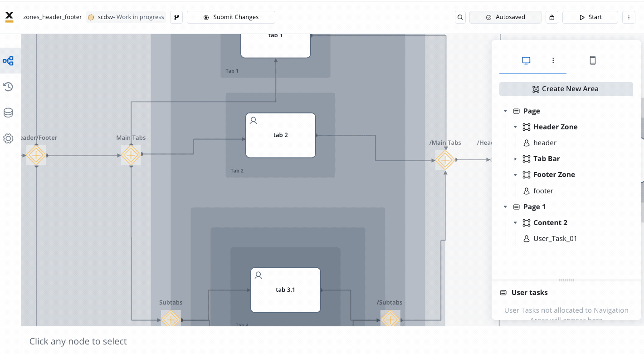The height and width of the screenshot is (354, 644).
Task: Click the Work in progress version badge
Action: (126, 17)
